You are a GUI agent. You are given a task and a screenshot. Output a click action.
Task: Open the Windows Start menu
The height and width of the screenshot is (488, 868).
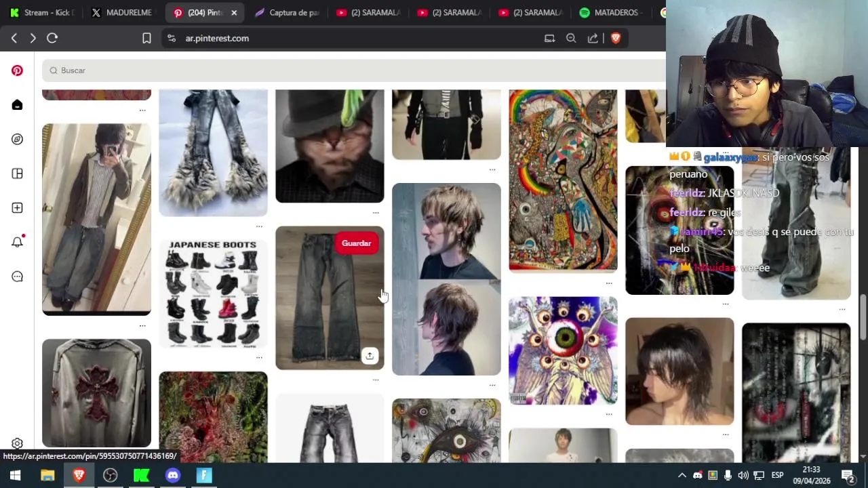pyautogui.click(x=15, y=475)
